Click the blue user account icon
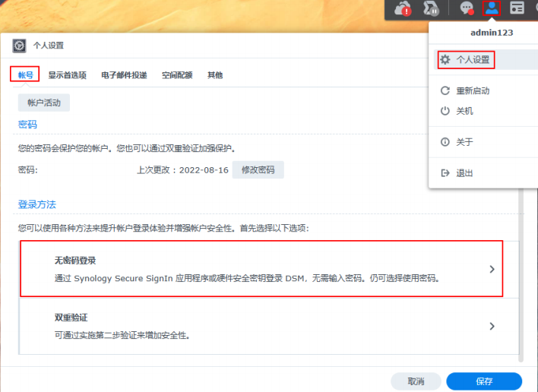Image resolution: width=538 pixels, height=392 pixels. click(x=492, y=8)
